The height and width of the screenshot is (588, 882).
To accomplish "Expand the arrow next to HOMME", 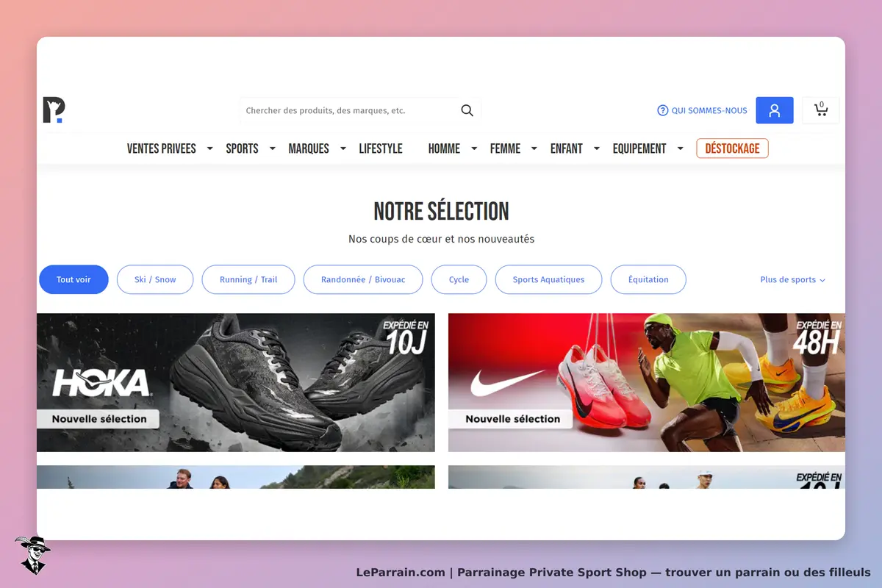I will coord(474,148).
